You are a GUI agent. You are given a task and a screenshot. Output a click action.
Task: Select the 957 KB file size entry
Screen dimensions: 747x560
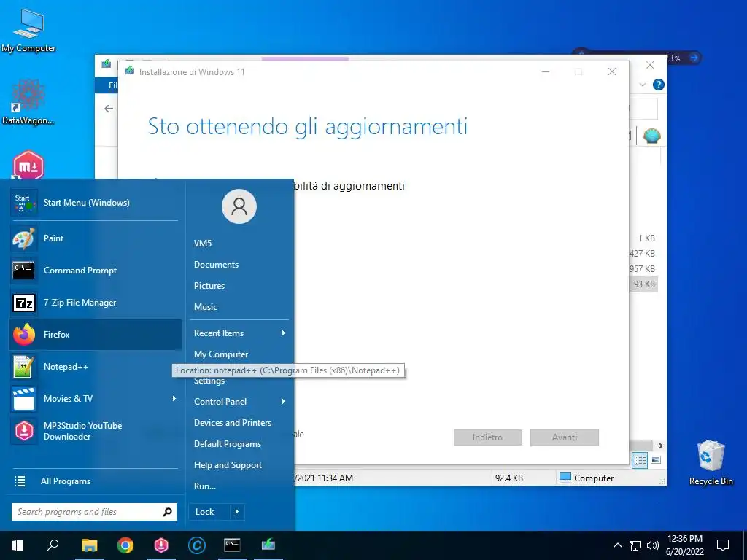642,269
